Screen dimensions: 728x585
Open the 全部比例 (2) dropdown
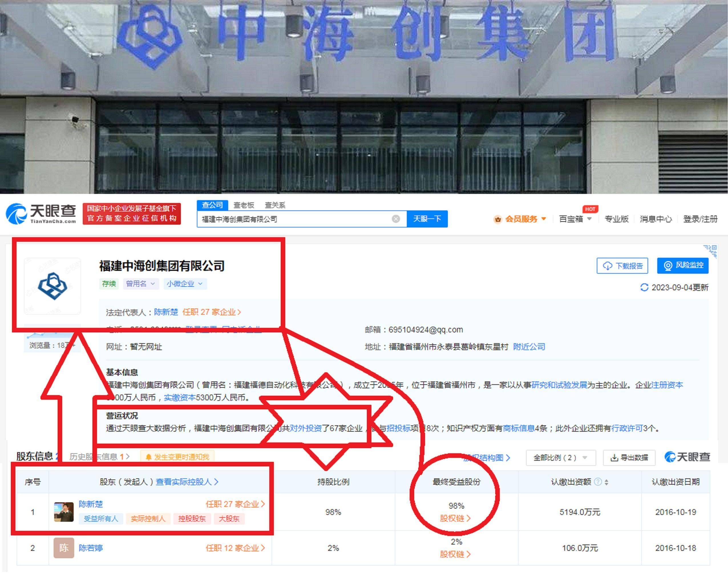coord(561,458)
